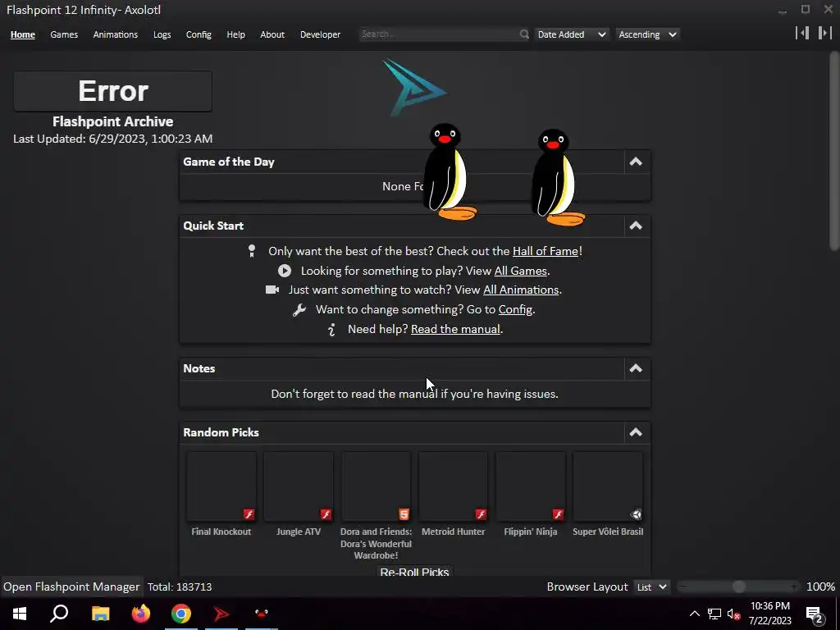
Task: Click the Flash badge on Jungle ATV
Action: [x=326, y=514]
